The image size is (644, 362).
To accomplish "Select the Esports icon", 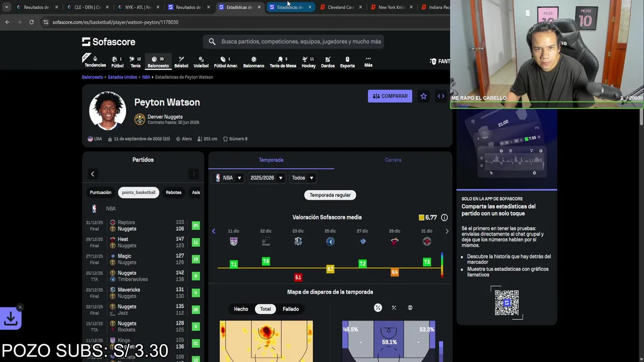I will [x=347, y=62].
